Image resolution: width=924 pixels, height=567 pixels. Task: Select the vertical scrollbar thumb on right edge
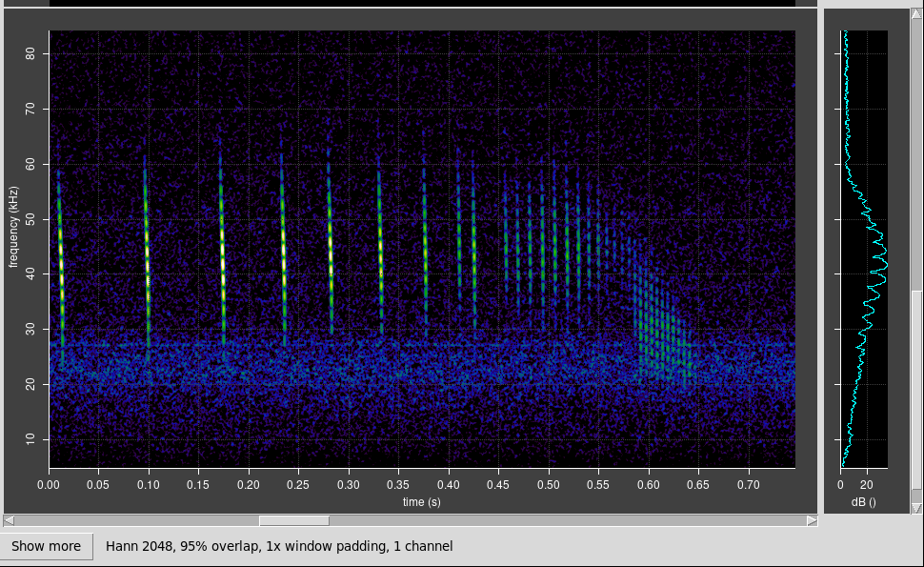[x=917, y=395]
